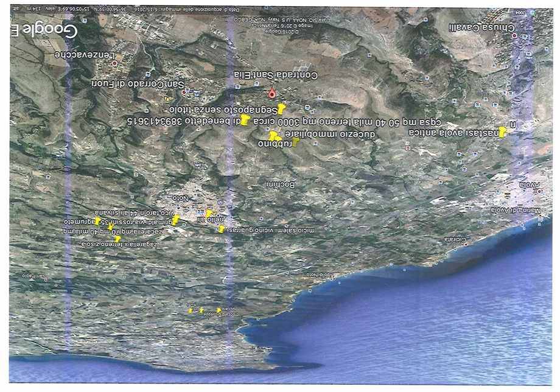Click the 'agrumeto' yellow placemark pin
The image size is (560, 392).
coord(97,220)
